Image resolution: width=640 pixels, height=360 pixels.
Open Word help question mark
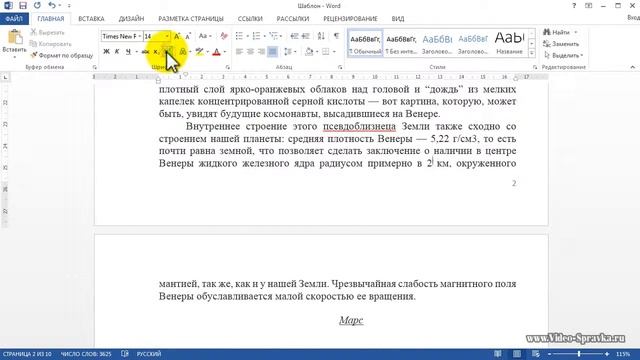coord(574,6)
